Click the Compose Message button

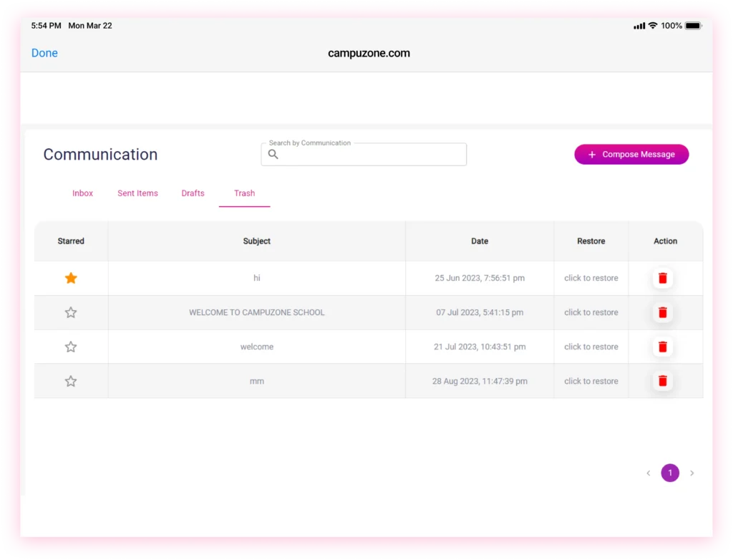point(631,155)
